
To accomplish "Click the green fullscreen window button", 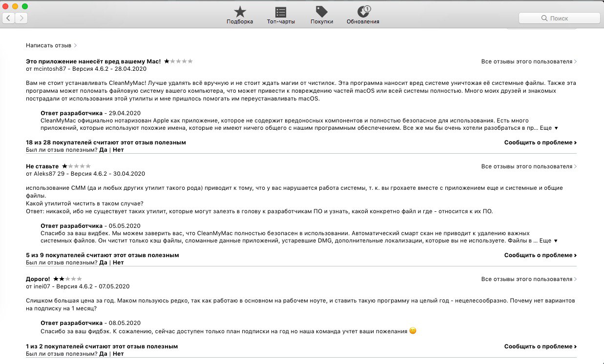I will click(25, 6).
